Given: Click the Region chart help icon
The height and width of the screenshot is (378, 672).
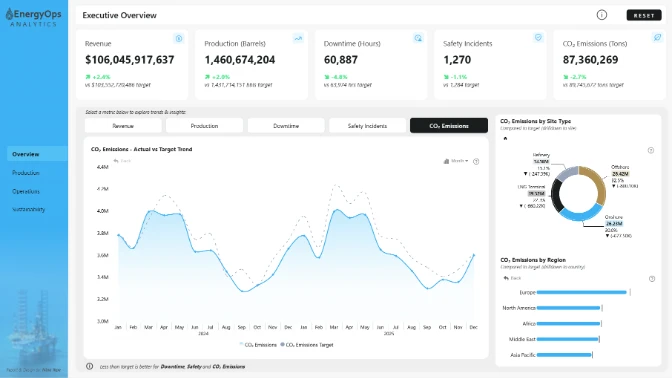Looking at the screenshot, I should click(x=652, y=279).
